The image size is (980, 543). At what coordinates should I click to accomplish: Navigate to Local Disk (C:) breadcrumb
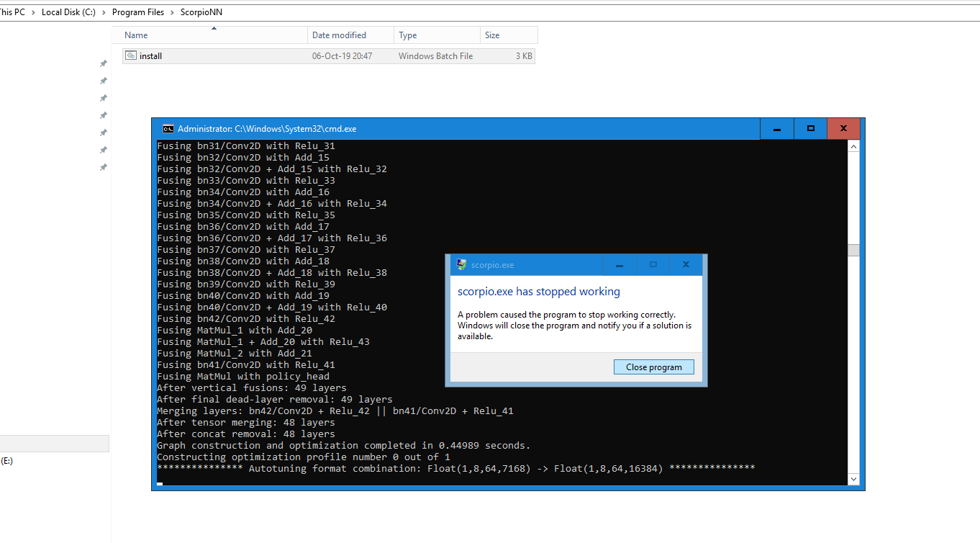[68, 12]
